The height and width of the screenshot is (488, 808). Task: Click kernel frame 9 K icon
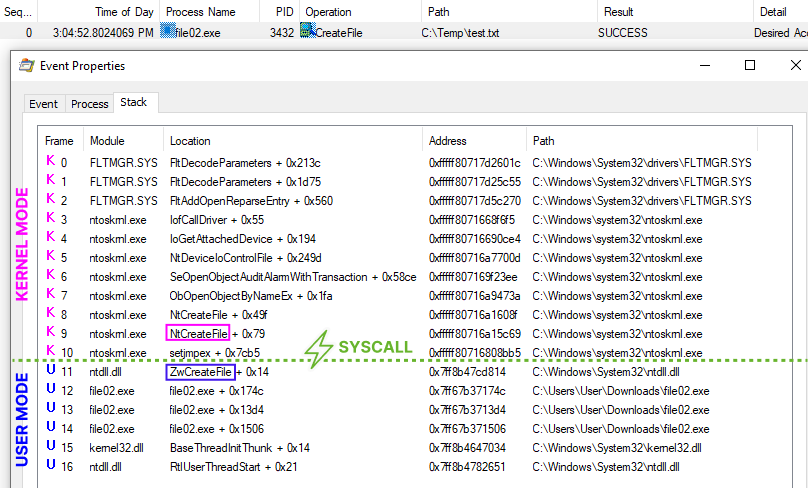tap(50, 332)
